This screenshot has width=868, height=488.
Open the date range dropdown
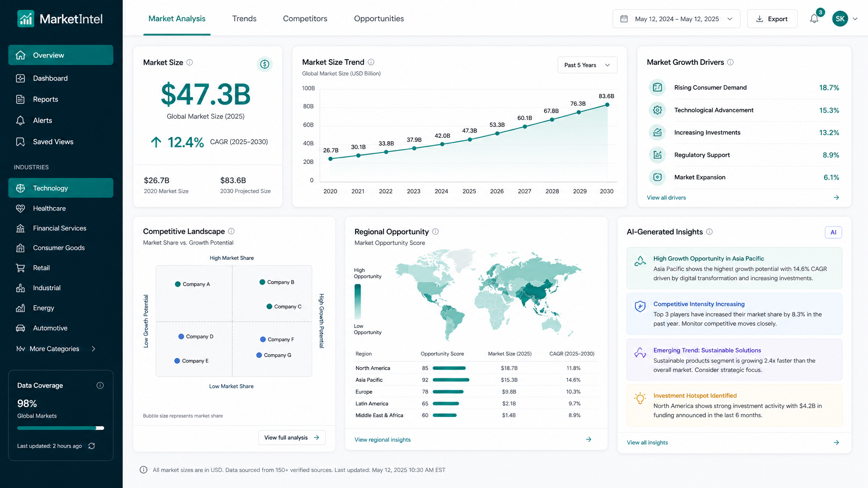(676, 19)
